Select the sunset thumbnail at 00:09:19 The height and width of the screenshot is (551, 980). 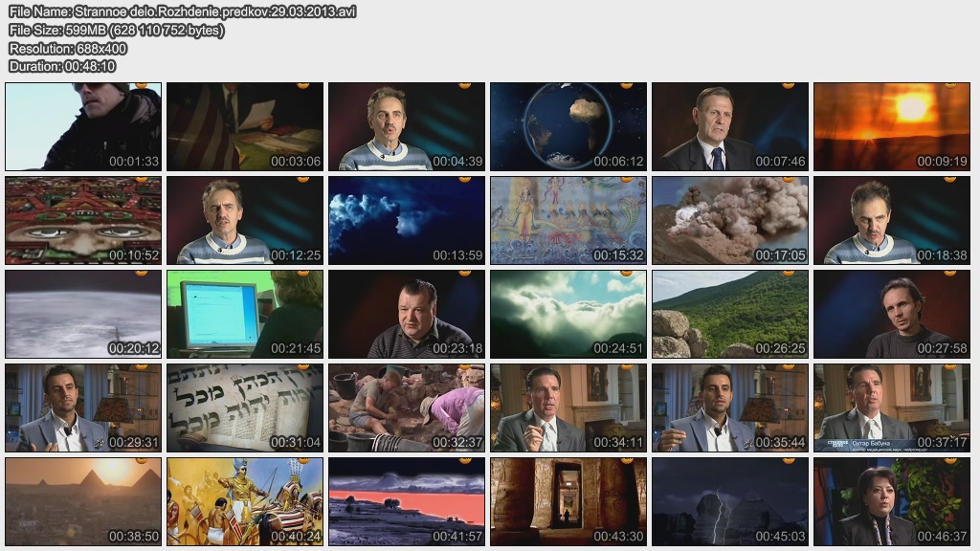(891, 126)
